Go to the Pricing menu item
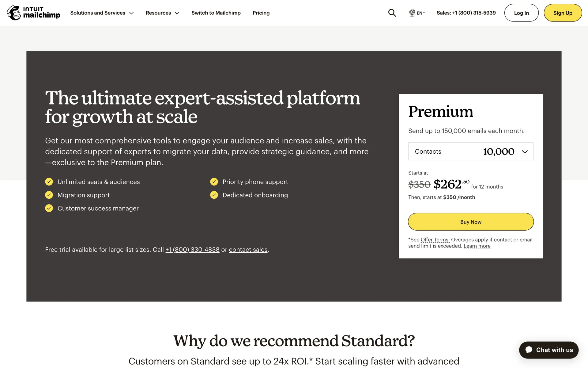588x368 pixels. point(261,13)
